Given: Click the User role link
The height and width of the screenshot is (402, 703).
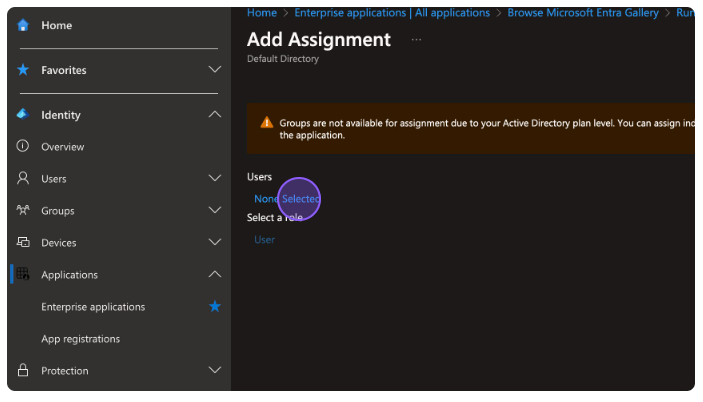Looking at the screenshot, I should tap(264, 240).
